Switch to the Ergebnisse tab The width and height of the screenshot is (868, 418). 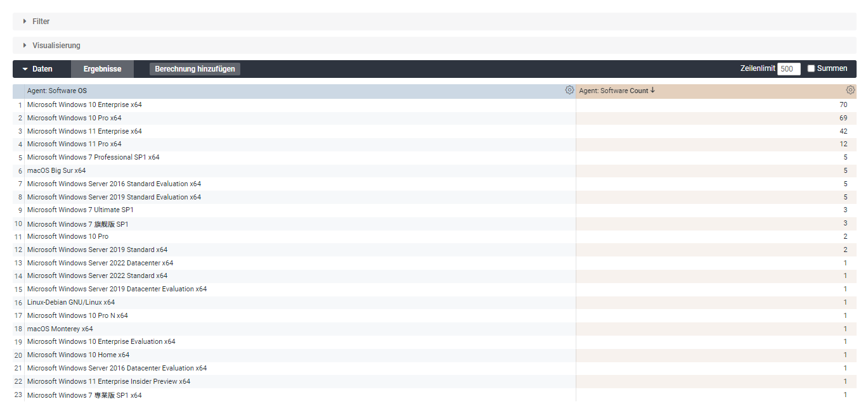point(102,69)
